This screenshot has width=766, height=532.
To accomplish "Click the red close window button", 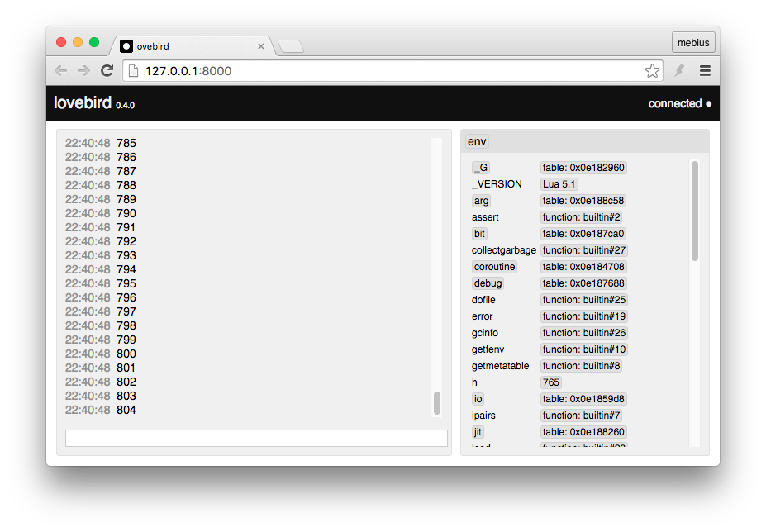I will tap(61, 42).
